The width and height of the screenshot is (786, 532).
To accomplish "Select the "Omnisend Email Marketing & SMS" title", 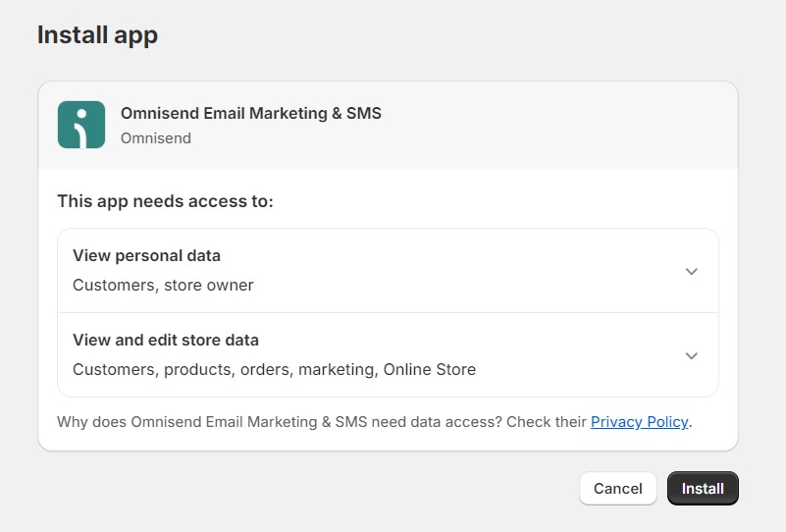I will click(250, 113).
